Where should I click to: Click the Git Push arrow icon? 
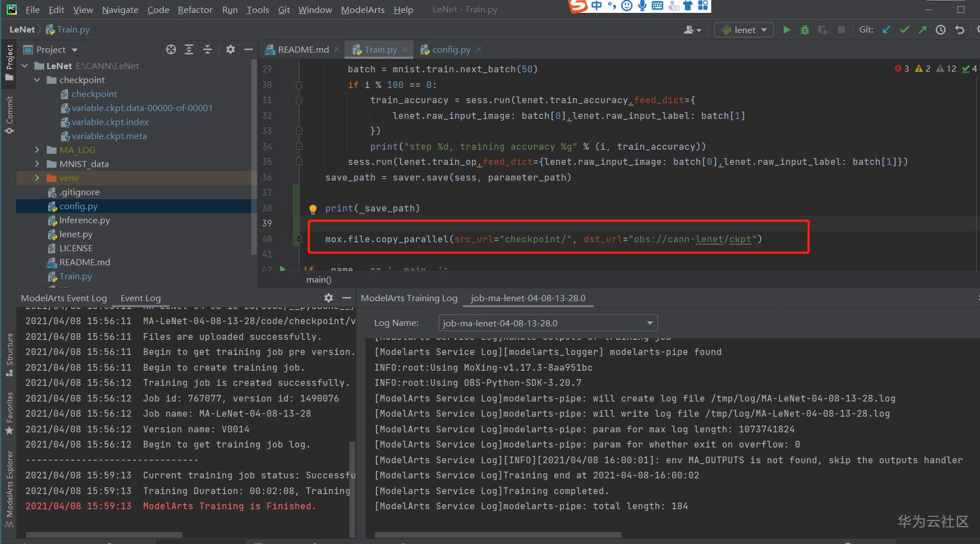[922, 30]
